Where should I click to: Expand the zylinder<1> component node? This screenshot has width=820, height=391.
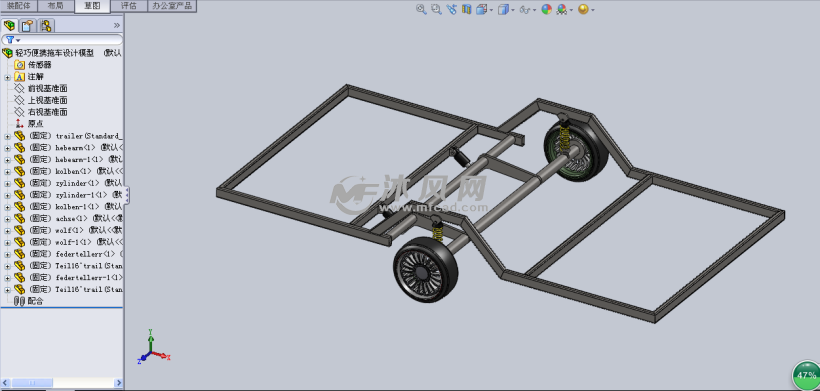point(7,183)
